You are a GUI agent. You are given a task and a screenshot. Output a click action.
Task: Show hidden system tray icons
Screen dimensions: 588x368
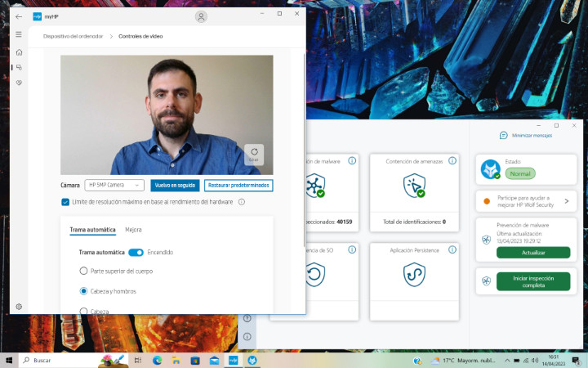[507, 361]
